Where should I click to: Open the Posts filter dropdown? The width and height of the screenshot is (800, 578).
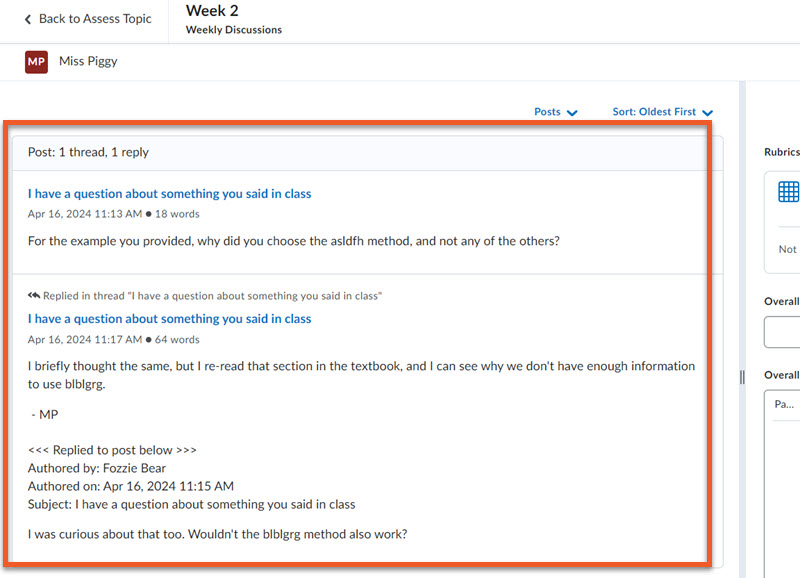pos(556,112)
